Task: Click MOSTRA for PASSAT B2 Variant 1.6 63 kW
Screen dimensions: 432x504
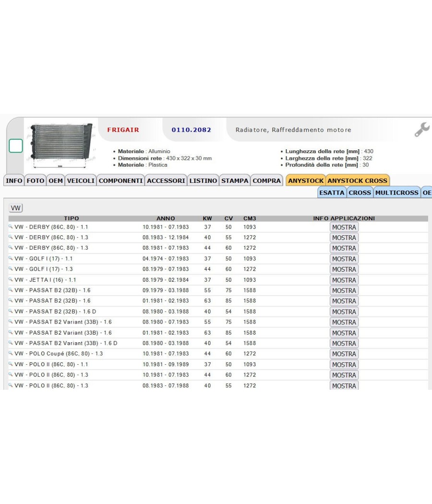Action: point(344,333)
